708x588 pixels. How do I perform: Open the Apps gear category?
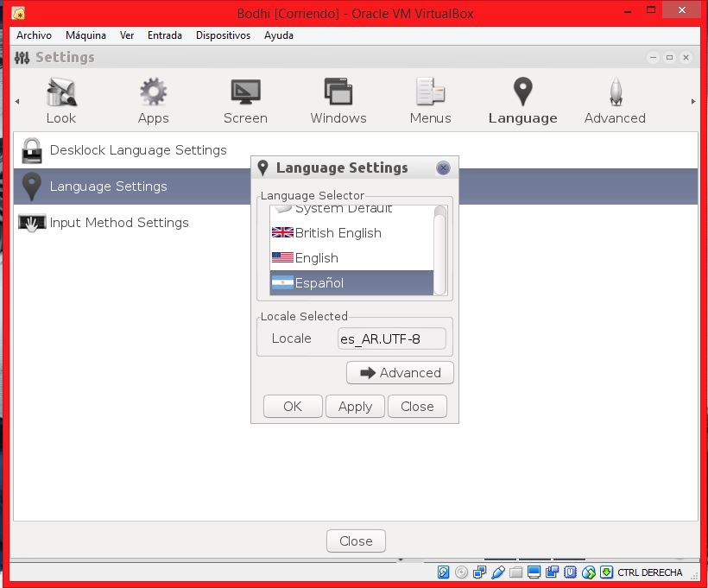click(153, 101)
